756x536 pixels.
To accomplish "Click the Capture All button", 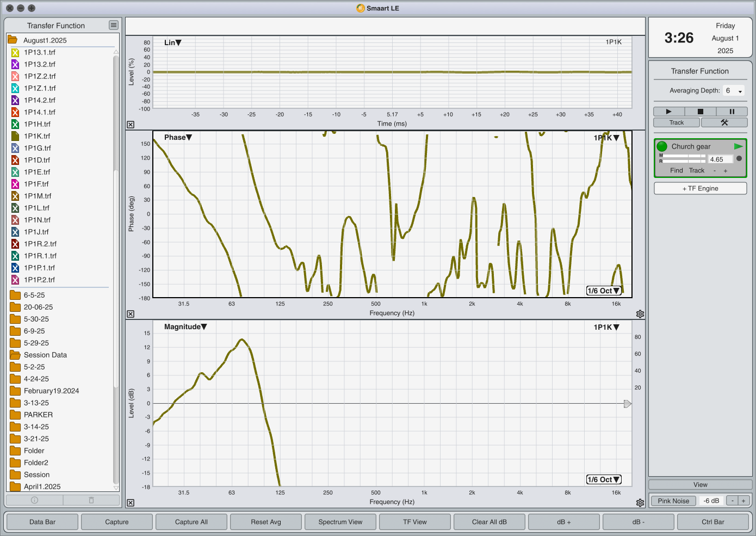I will point(191,522).
